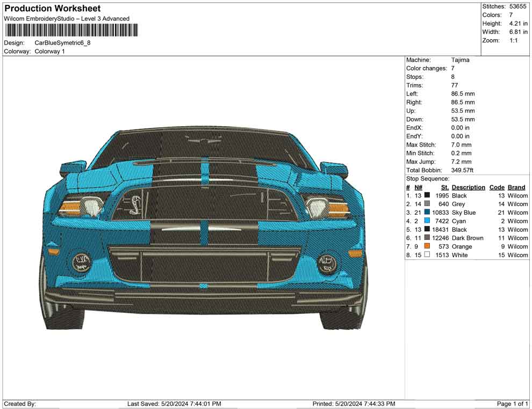Click the Production Worksheet title
This screenshot has width=532, height=409.
point(52,8)
